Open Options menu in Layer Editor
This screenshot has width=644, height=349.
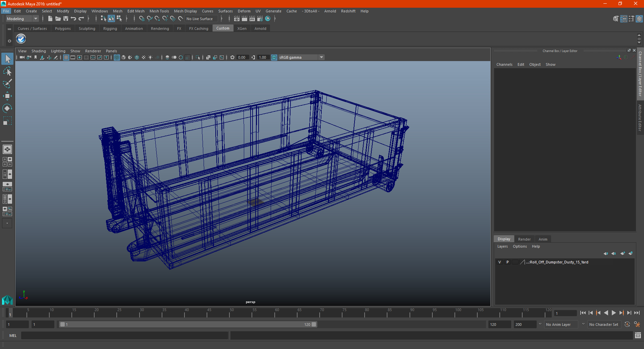520,246
